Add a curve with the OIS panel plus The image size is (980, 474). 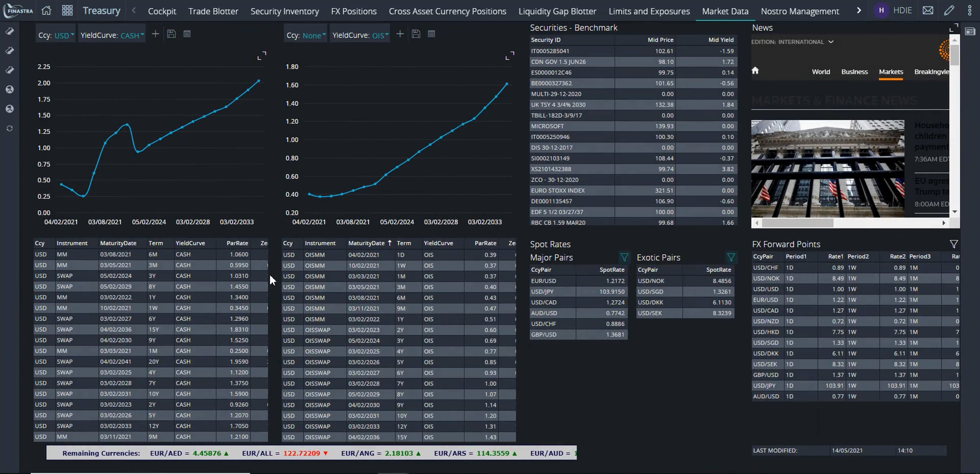pos(400,34)
